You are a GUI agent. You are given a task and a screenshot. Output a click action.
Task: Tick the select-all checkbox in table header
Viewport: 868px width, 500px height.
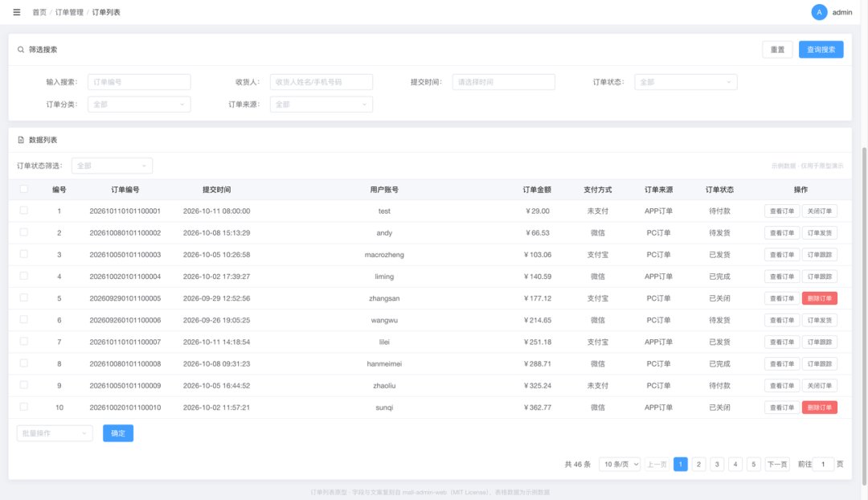click(x=24, y=189)
